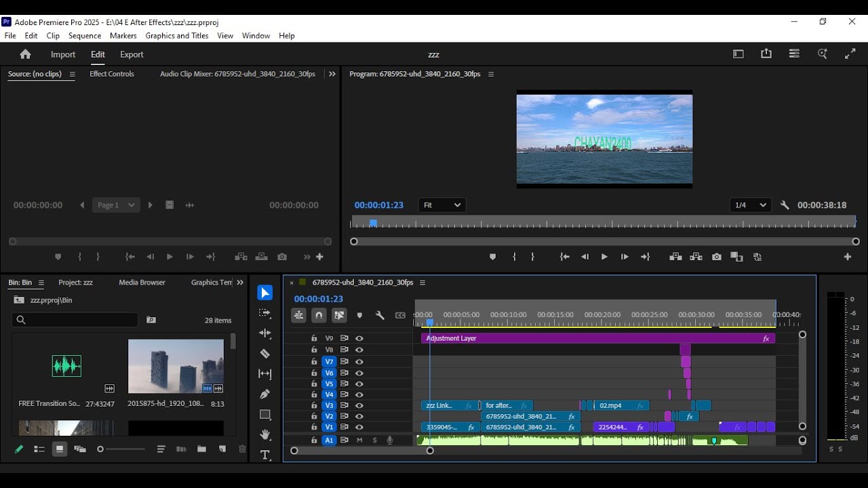Pick the Type tool
Viewport: 868px width, 488px height.
point(265,455)
